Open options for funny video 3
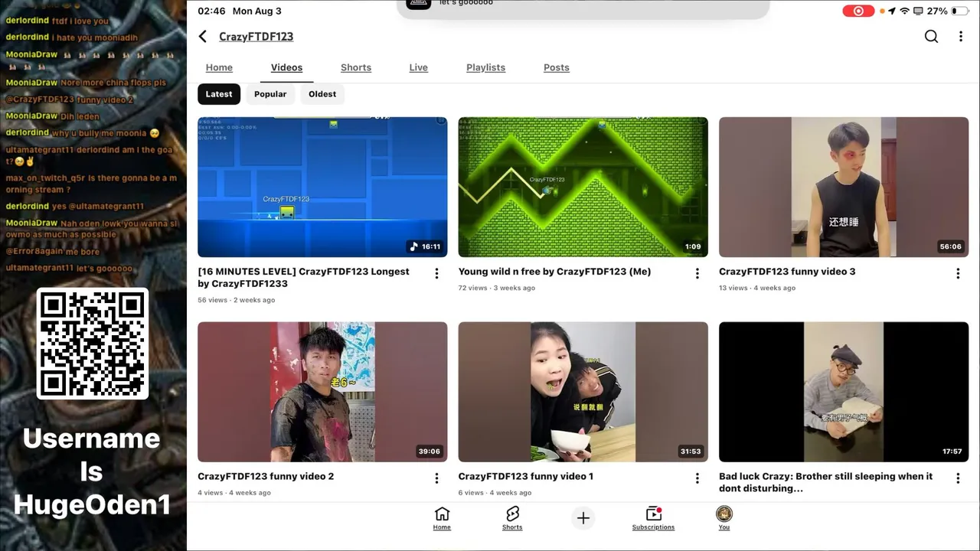The width and height of the screenshot is (980, 551). (x=957, y=273)
